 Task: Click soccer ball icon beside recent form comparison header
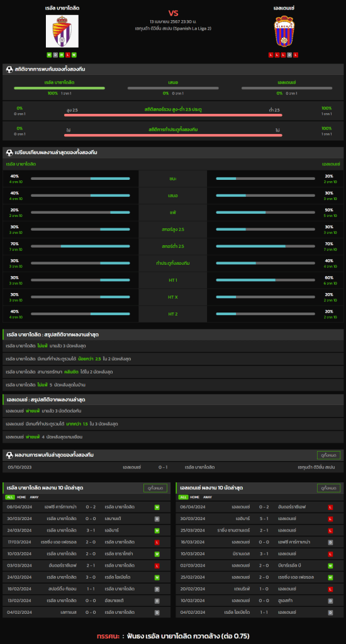(x=9, y=153)
